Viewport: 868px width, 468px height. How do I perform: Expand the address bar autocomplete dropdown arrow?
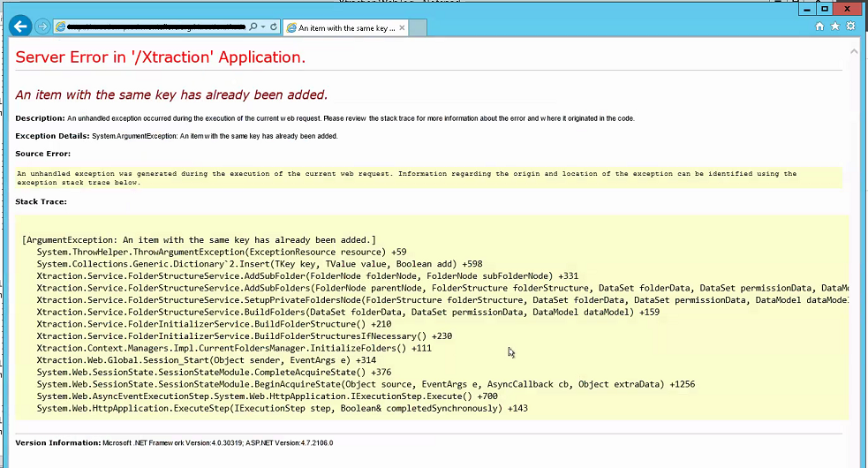262,27
